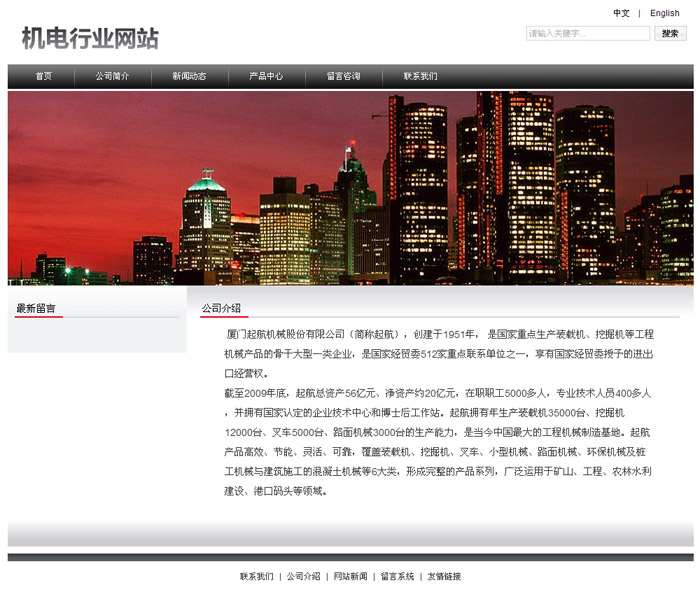
Task: Select the 公司介绍 section heading
Action: 221,308
